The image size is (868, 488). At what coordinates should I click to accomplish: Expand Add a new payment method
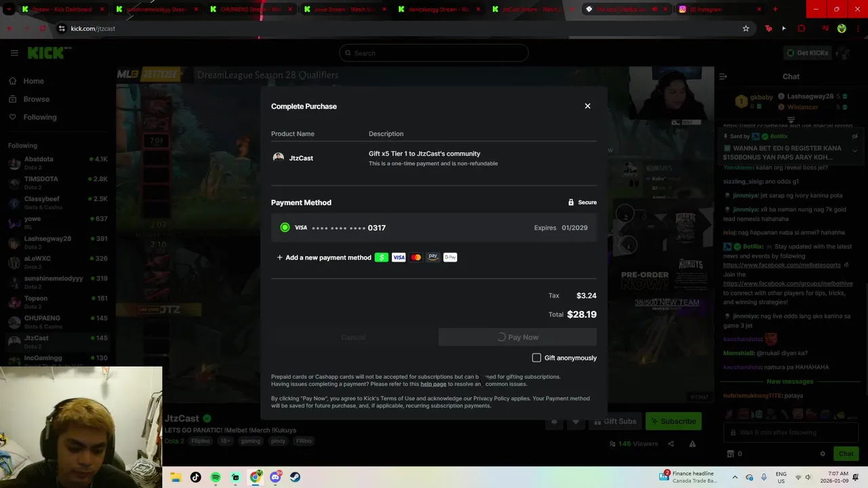click(324, 258)
